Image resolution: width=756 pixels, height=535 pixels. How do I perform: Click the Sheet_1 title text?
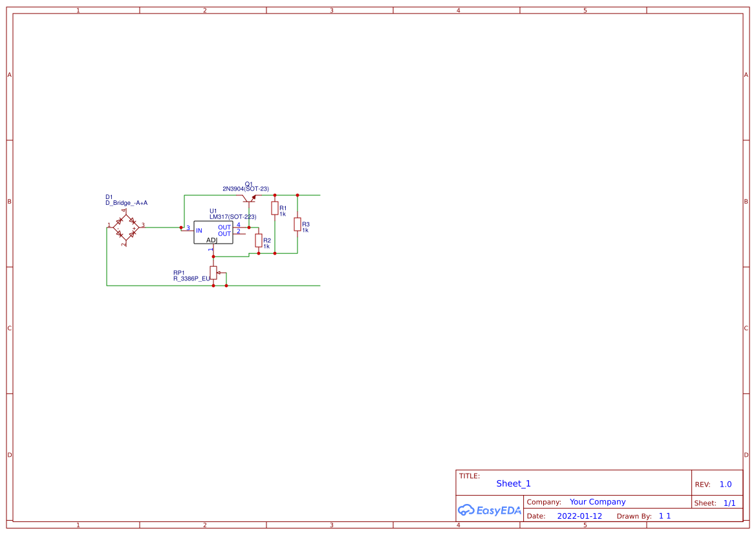coord(513,483)
